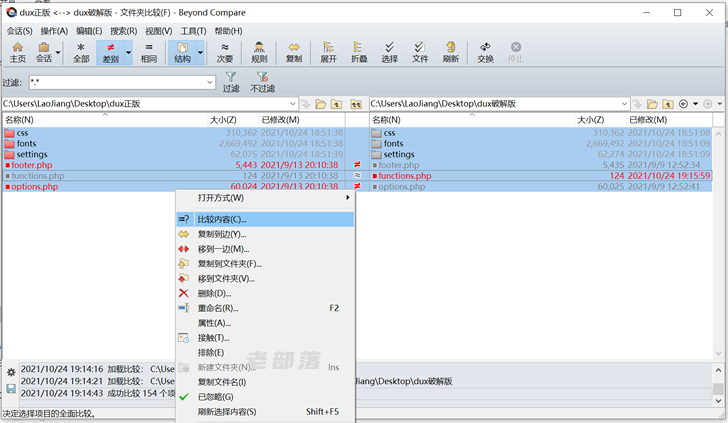Sort left pane by 大小(Z) column
The width and height of the screenshot is (728, 423).
(x=232, y=120)
